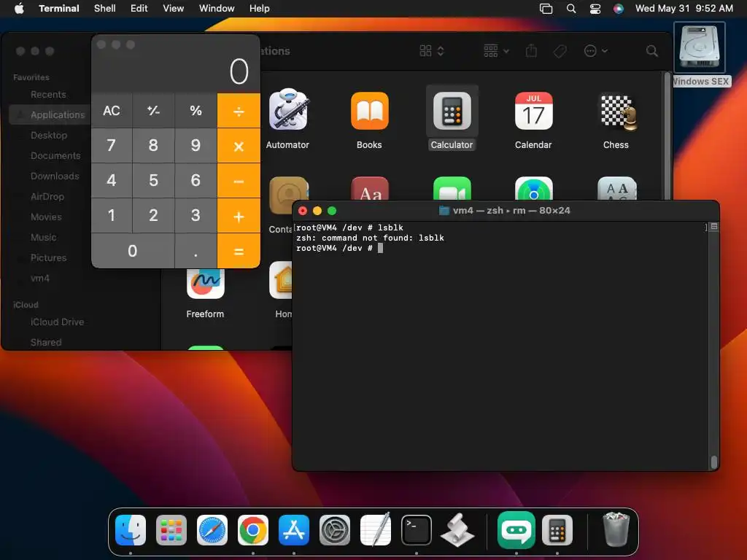The width and height of the screenshot is (747, 560).
Task: Open the Find My app icon
Action: pyautogui.click(x=533, y=189)
